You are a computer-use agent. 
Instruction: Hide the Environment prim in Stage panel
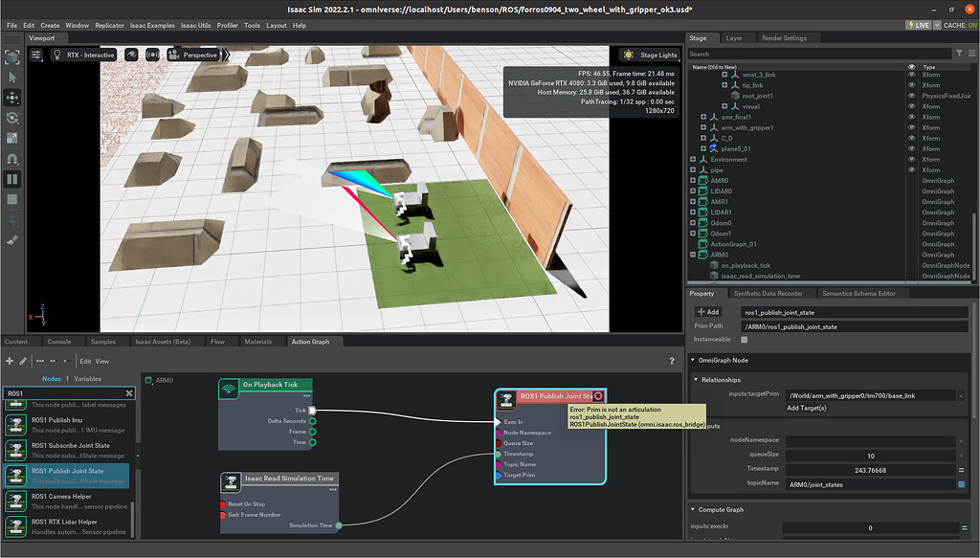(912, 159)
